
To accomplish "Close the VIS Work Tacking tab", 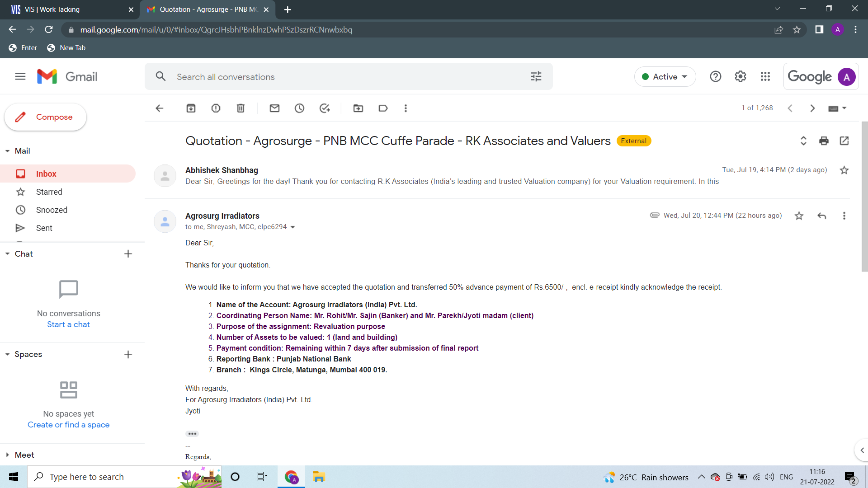I will pos(131,9).
